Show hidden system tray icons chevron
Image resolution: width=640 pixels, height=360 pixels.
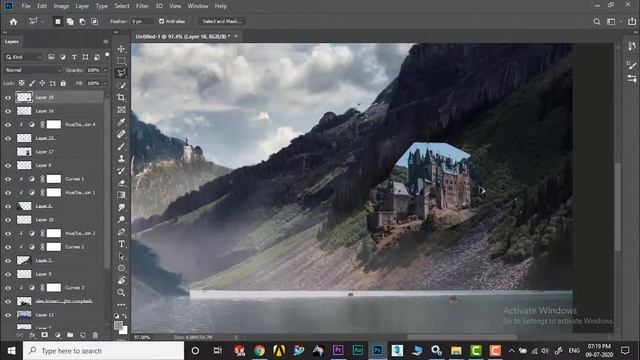[511, 351]
